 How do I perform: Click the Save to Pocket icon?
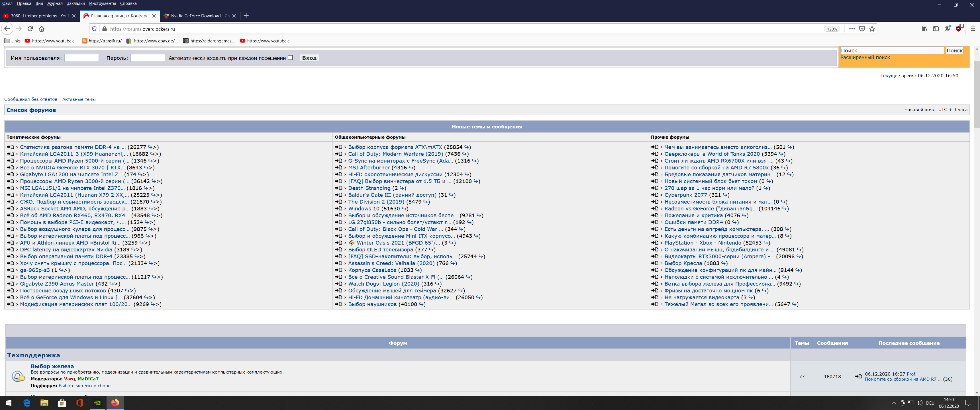pyautogui.click(x=862, y=29)
